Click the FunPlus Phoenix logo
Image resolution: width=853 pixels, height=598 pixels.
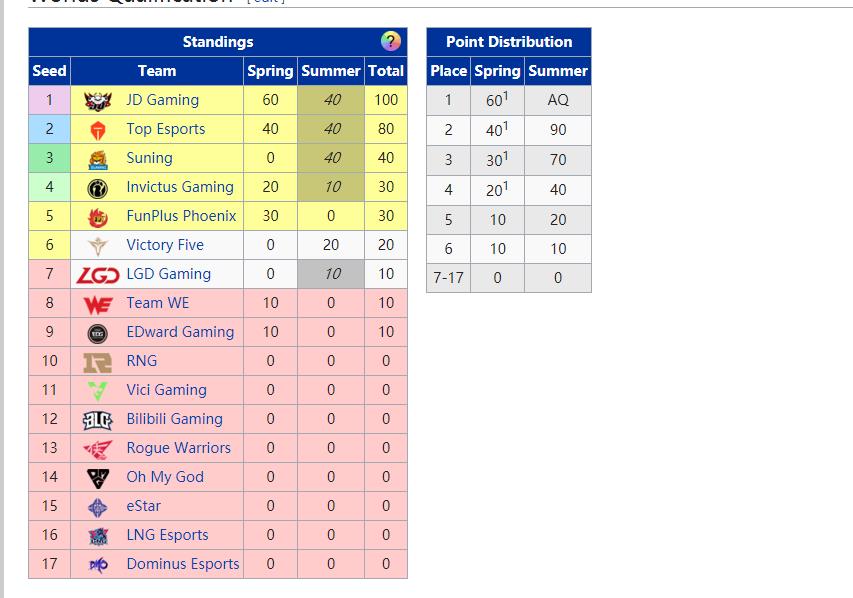(x=98, y=216)
